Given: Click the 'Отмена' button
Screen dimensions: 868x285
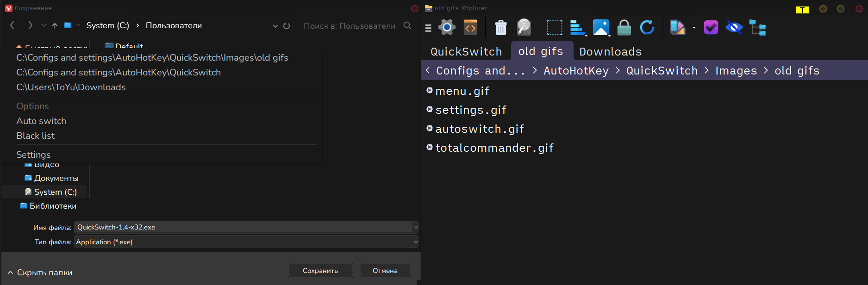Looking at the screenshot, I should (385, 271).
